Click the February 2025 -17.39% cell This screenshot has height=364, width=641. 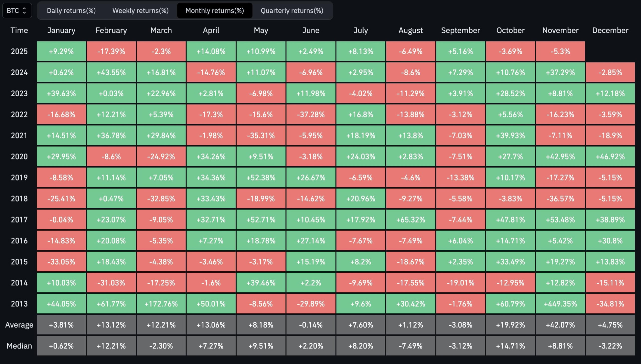click(111, 51)
